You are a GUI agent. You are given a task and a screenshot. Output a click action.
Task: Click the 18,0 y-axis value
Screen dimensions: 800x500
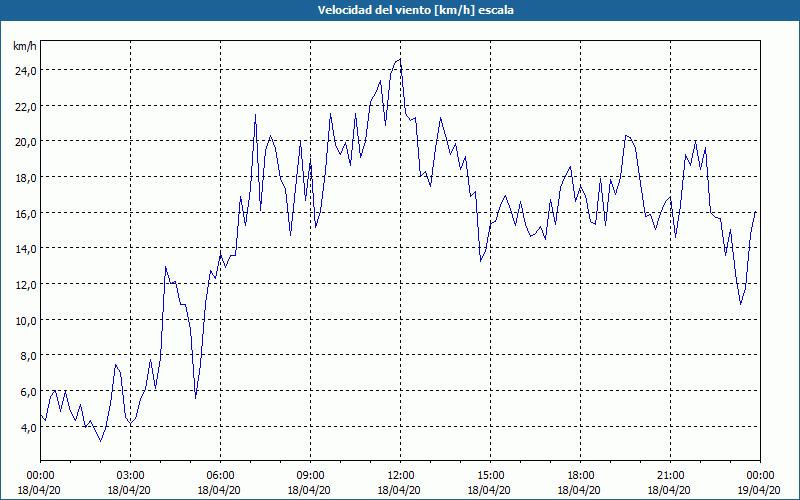point(24,178)
